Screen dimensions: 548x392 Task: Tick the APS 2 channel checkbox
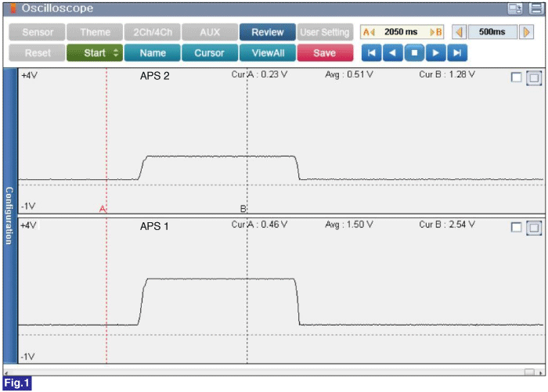(x=516, y=77)
